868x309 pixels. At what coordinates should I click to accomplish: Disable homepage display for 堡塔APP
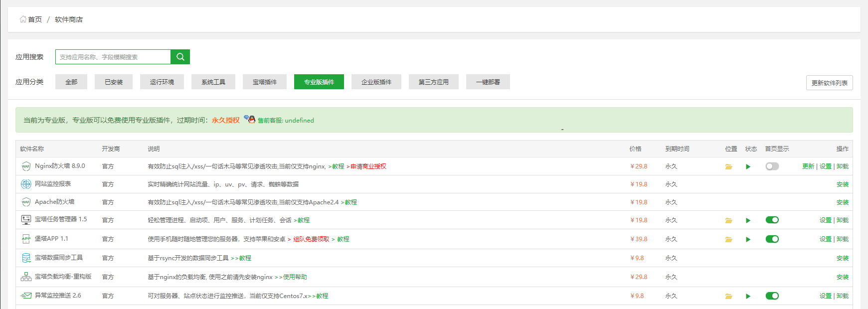[x=772, y=239]
